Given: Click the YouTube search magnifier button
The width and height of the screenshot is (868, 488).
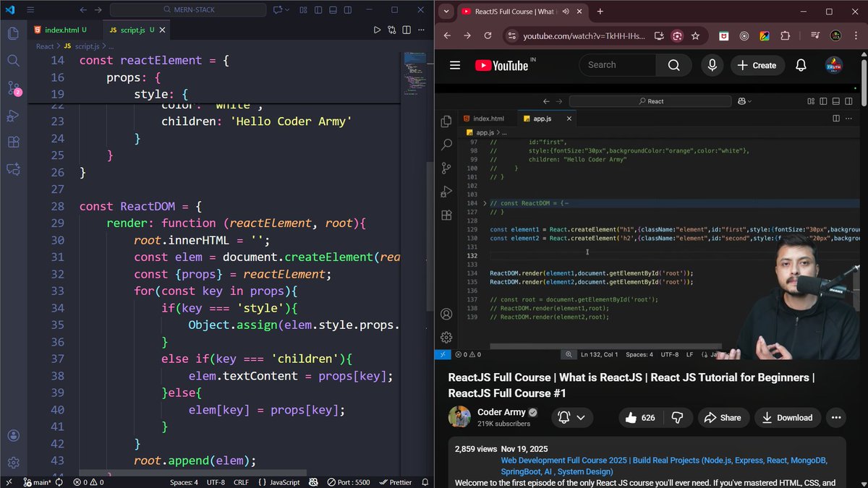Looking at the screenshot, I should coord(674,65).
